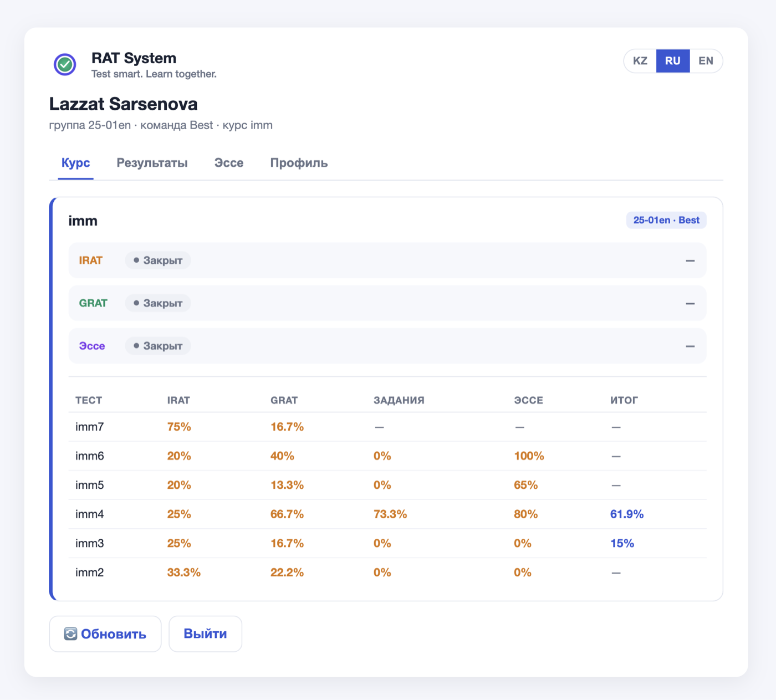Click the Эссе closed status row

coord(387,346)
